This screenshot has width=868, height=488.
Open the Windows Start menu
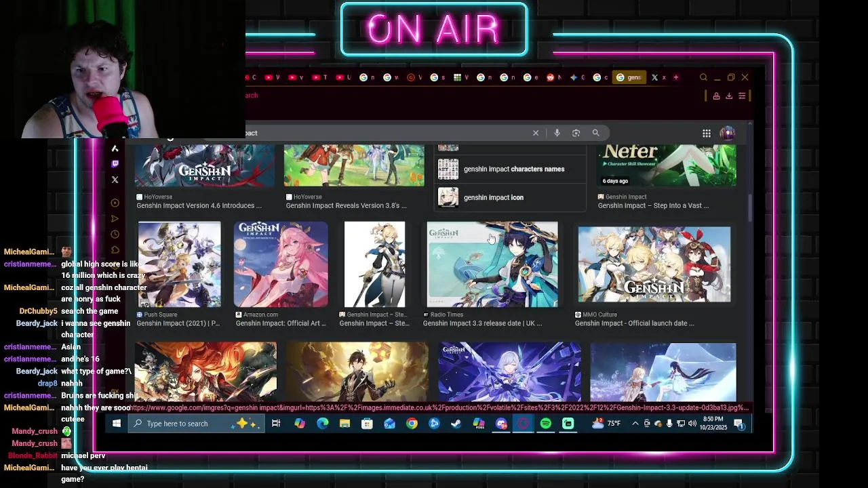pyautogui.click(x=116, y=424)
